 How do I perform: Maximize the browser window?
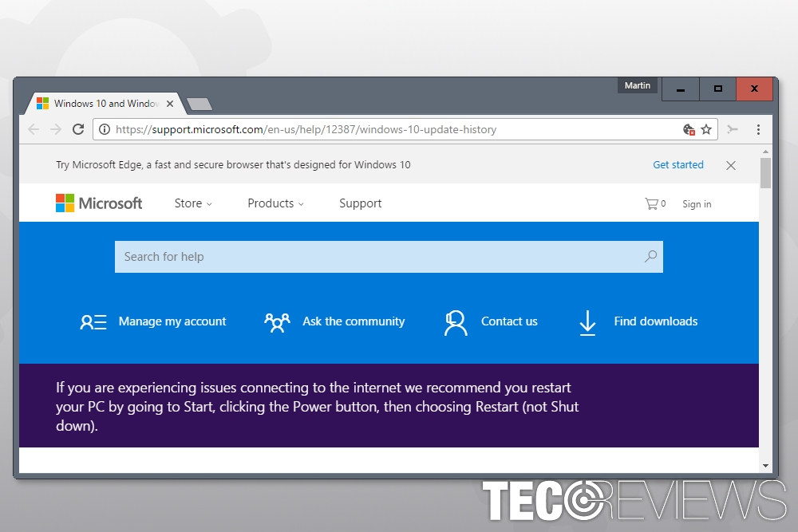pyautogui.click(x=717, y=89)
